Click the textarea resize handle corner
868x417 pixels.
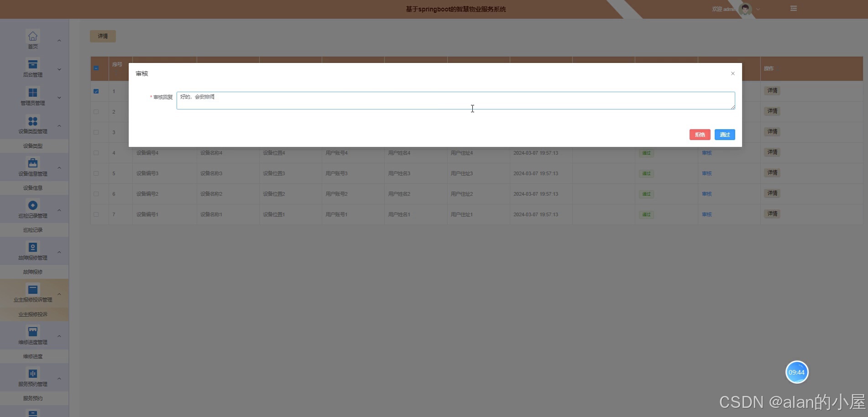(733, 107)
